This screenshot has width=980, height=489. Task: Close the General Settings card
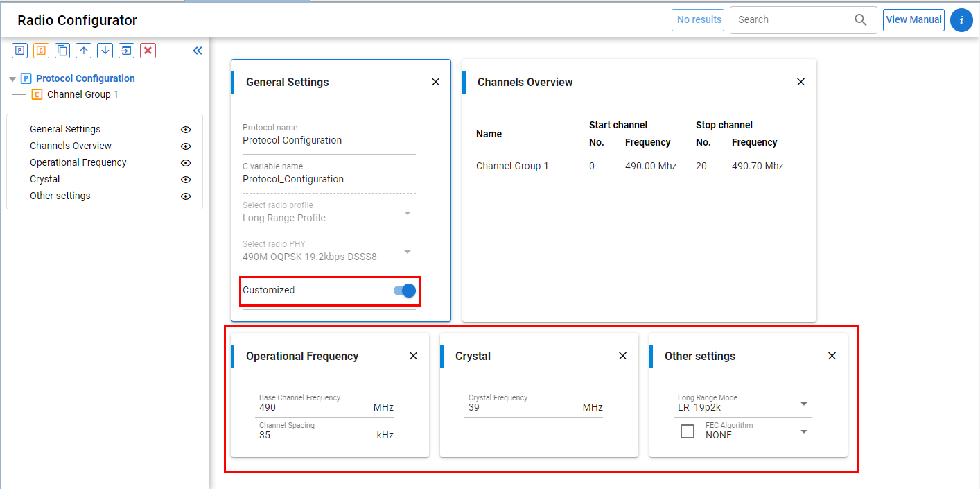click(x=435, y=82)
